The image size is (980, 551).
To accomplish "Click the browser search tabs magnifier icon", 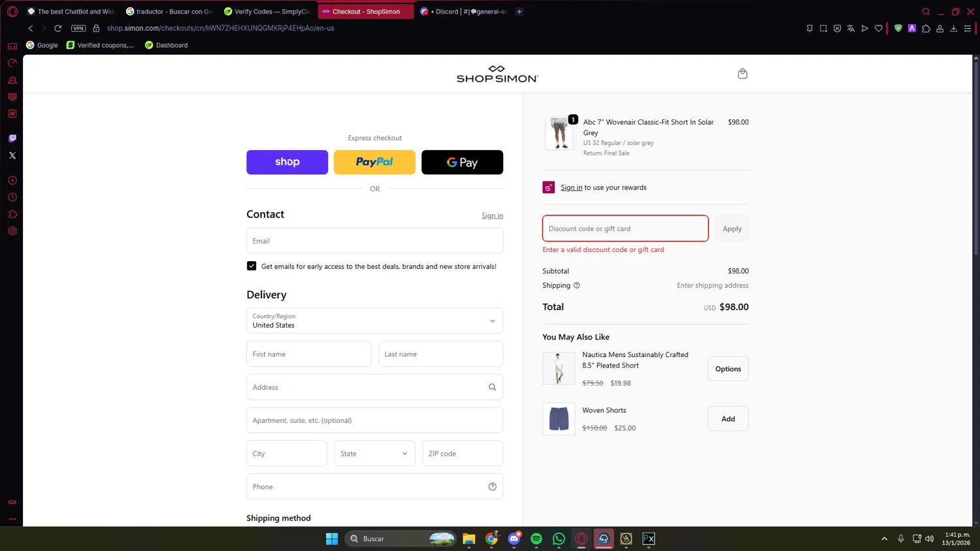I will (x=926, y=11).
